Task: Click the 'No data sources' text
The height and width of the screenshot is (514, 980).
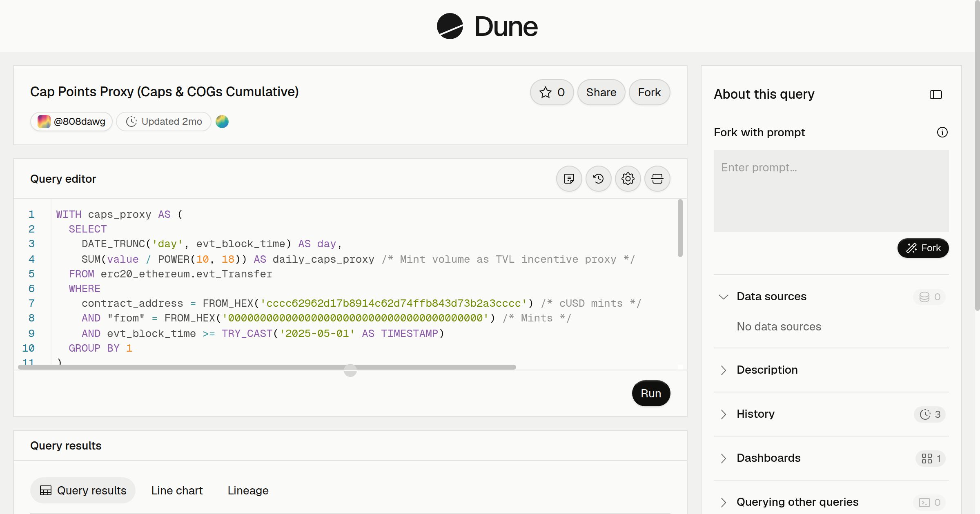Action: click(779, 327)
